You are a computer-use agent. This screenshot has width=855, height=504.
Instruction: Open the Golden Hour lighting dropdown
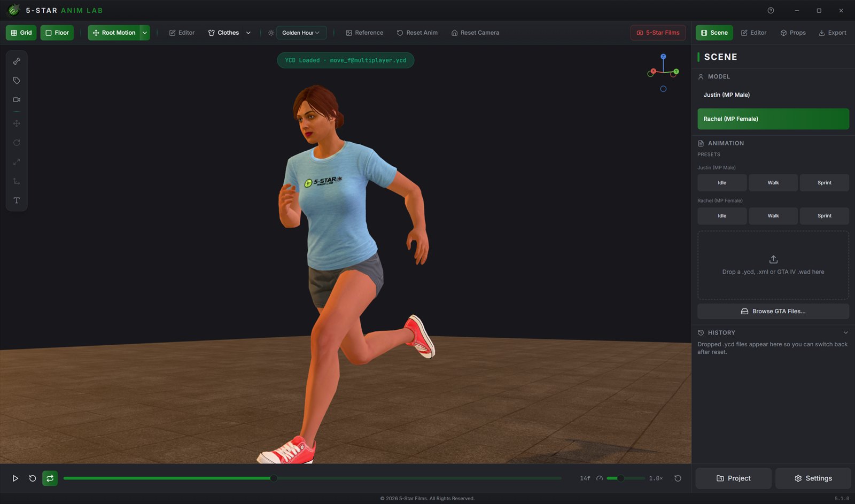(x=301, y=33)
